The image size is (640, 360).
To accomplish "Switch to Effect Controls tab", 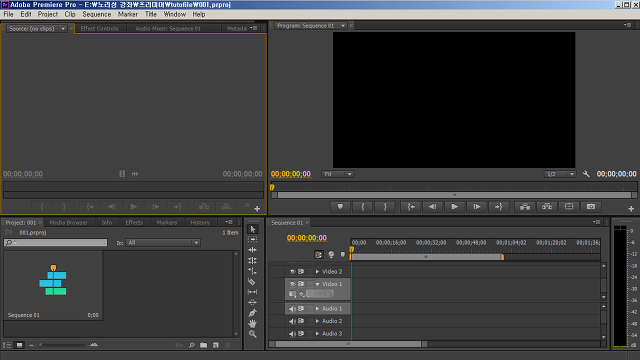I will tap(99, 29).
